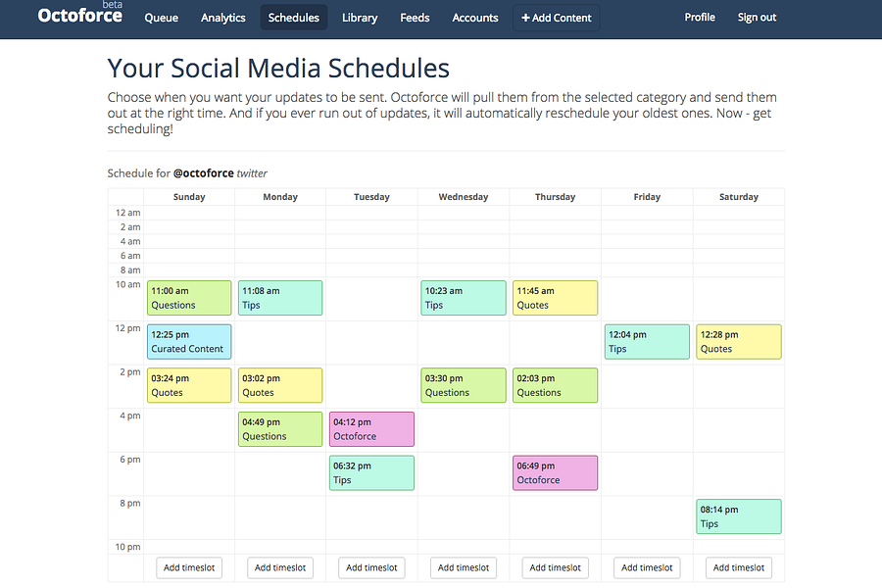The width and height of the screenshot is (882, 588).
Task: Open Friday 12:04 pm Tips slot
Action: click(x=647, y=342)
